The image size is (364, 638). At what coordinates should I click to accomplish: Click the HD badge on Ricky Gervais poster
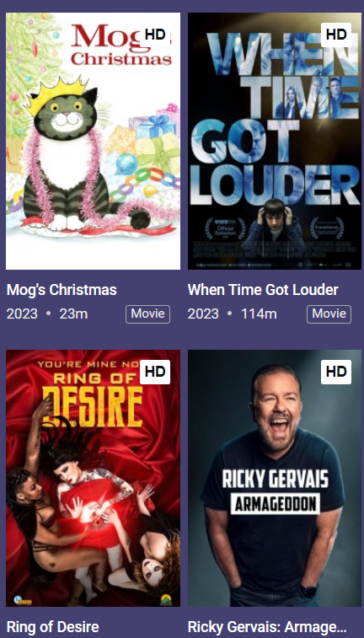(336, 372)
